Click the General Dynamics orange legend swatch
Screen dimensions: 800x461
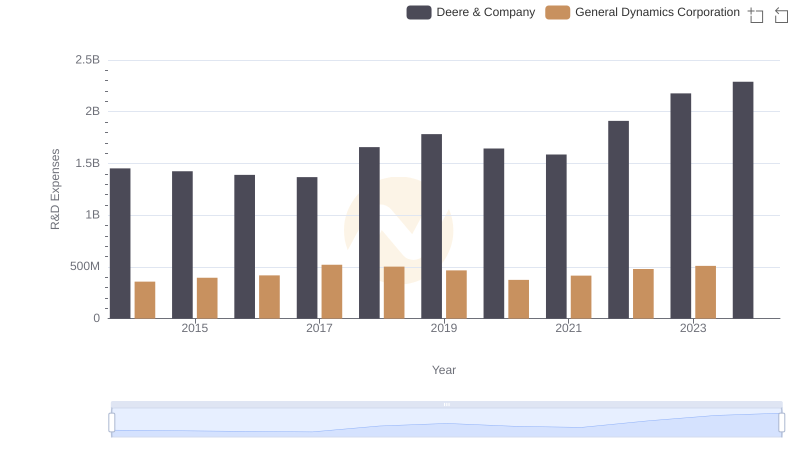coord(558,12)
